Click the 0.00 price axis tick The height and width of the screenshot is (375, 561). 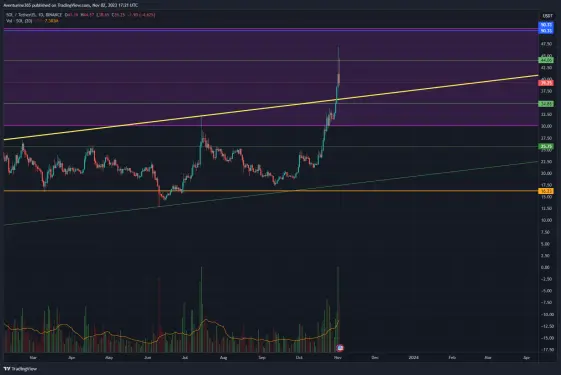(x=546, y=267)
